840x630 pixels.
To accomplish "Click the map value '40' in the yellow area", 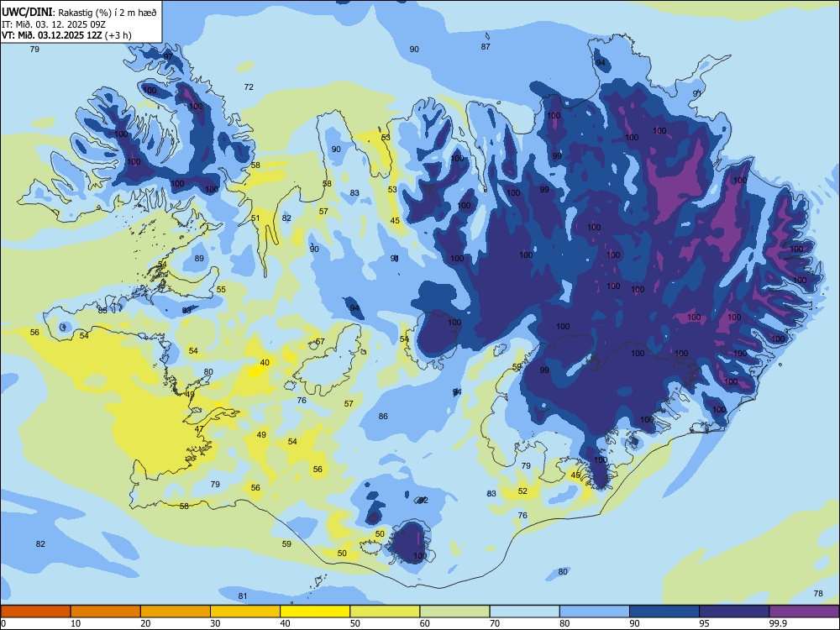I will coord(265,363).
